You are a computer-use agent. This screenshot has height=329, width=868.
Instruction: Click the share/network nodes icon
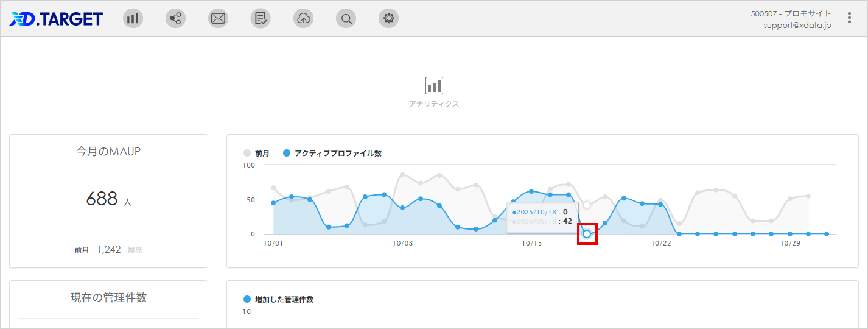[175, 18]
